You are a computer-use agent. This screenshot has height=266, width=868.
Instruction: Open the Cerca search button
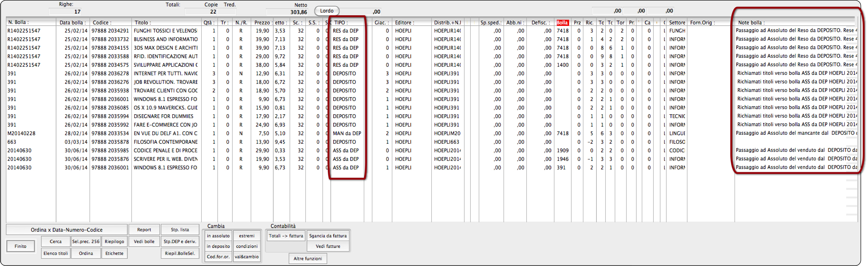56,241
